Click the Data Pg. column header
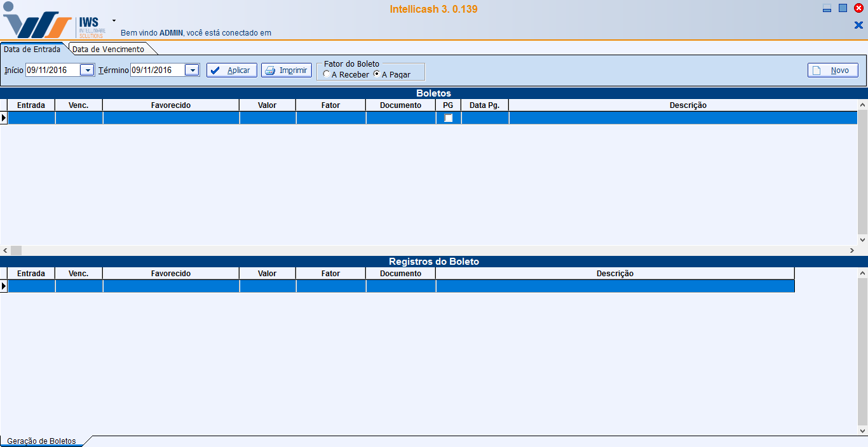This screenshot has width=868, height=447. (485, 105)
